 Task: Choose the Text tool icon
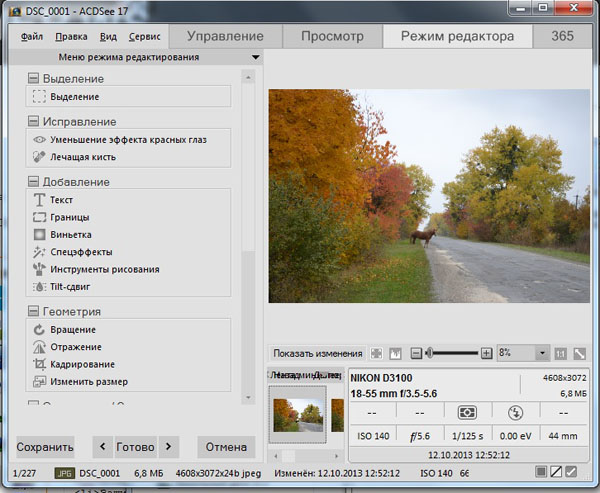point(40,200)
